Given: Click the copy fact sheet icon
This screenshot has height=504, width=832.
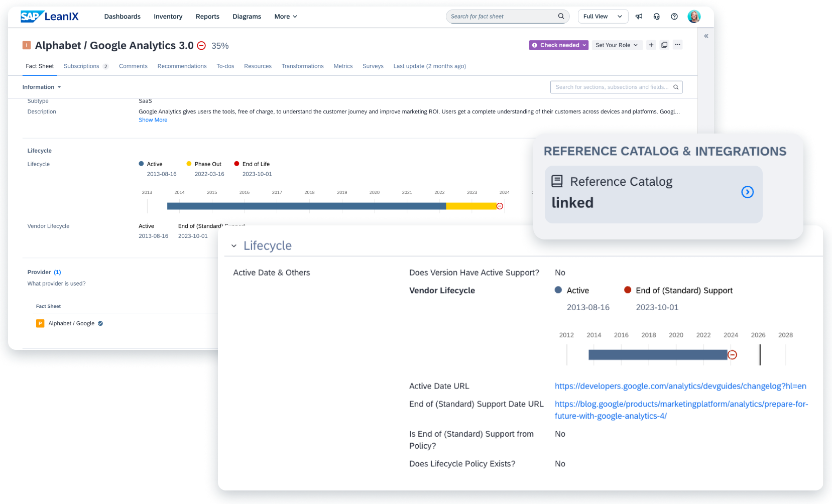Looking at the screenshot, I should click(664, 45).
